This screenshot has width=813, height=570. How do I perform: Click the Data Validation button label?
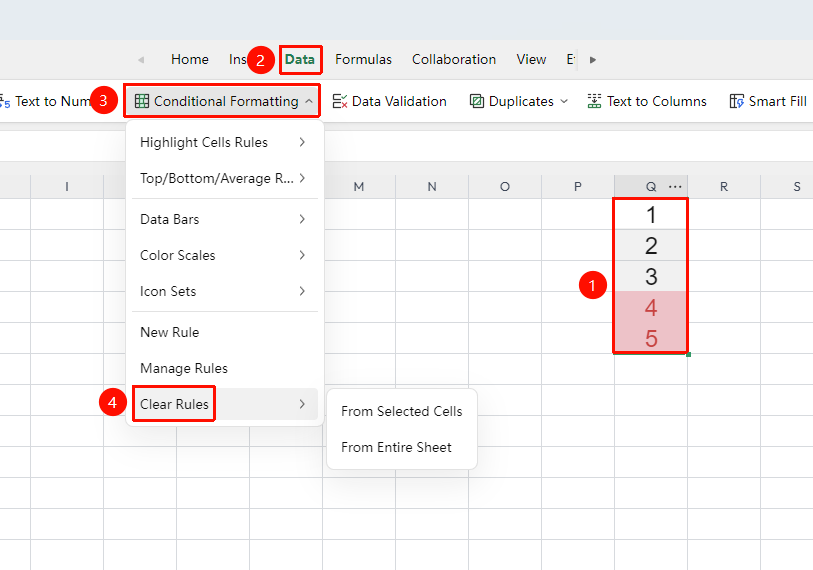pyautogui.click(x=399, y=101)
